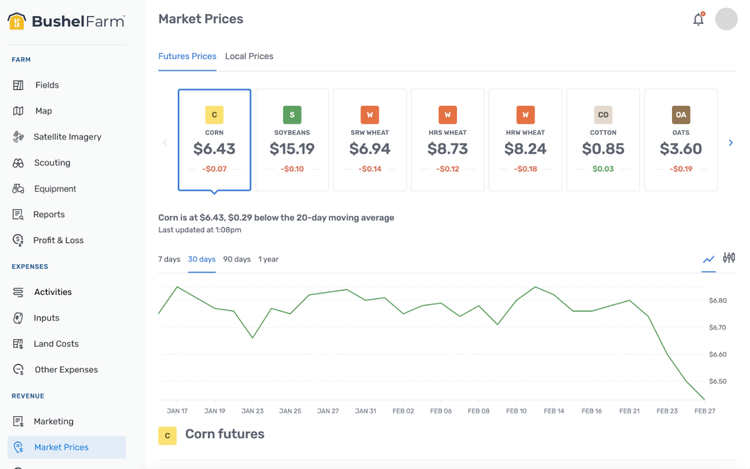Show next commodities with right chevron
Image resolution: width=750 pixels, height=469 pixels.
tap(730, 142)
